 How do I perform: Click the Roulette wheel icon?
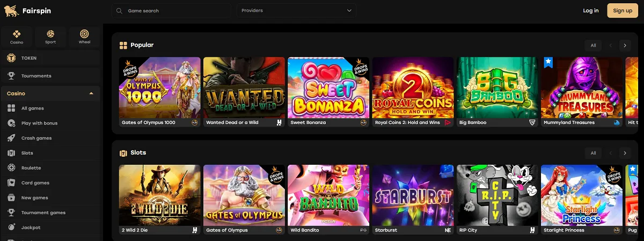point(11,168)
